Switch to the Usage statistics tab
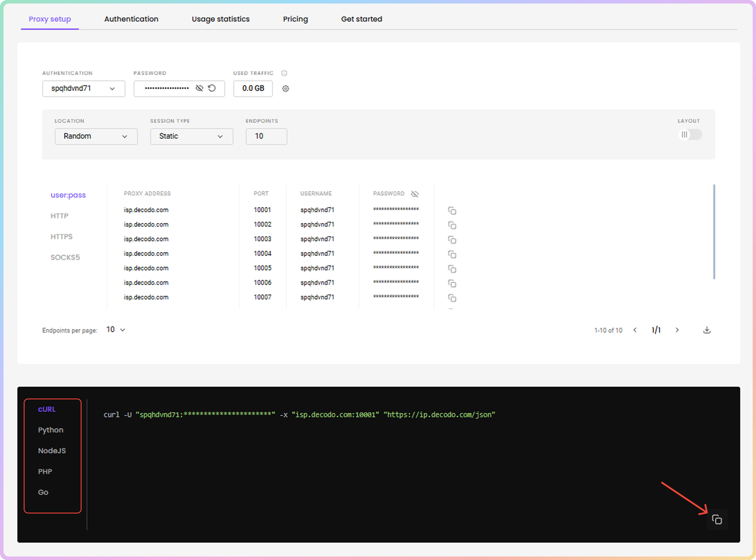This screenshot has height=560, width=756. point(221,19)
